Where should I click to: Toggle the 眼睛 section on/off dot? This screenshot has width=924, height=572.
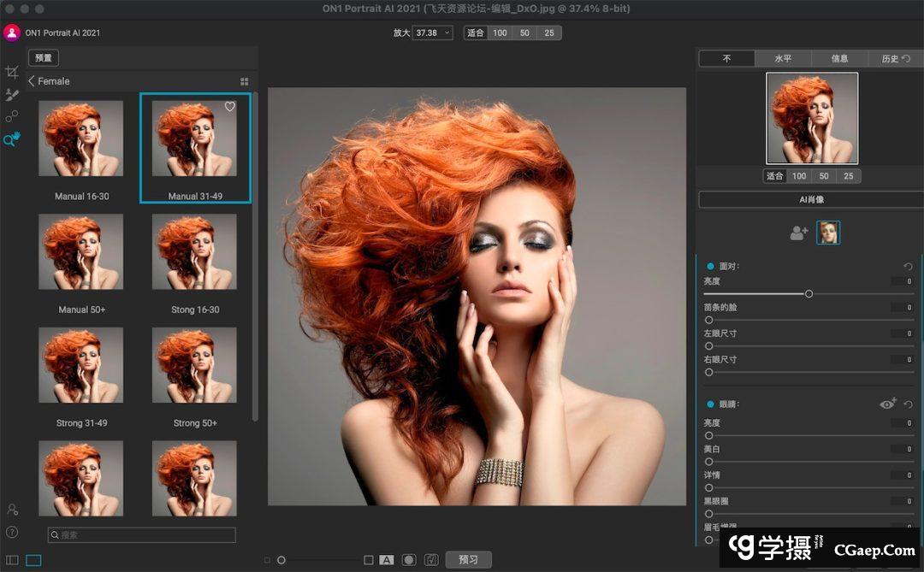[710, 404]
